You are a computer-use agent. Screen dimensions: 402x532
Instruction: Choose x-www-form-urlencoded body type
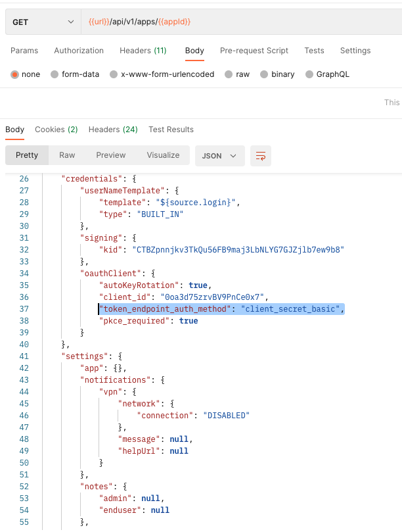tap(114, 74)
